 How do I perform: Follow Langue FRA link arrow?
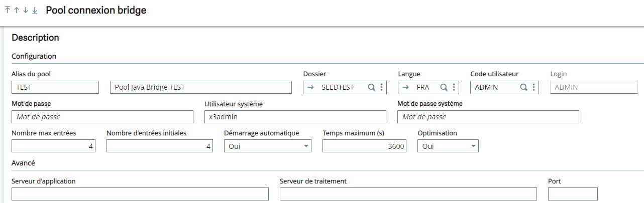click(x=405, y=87)
